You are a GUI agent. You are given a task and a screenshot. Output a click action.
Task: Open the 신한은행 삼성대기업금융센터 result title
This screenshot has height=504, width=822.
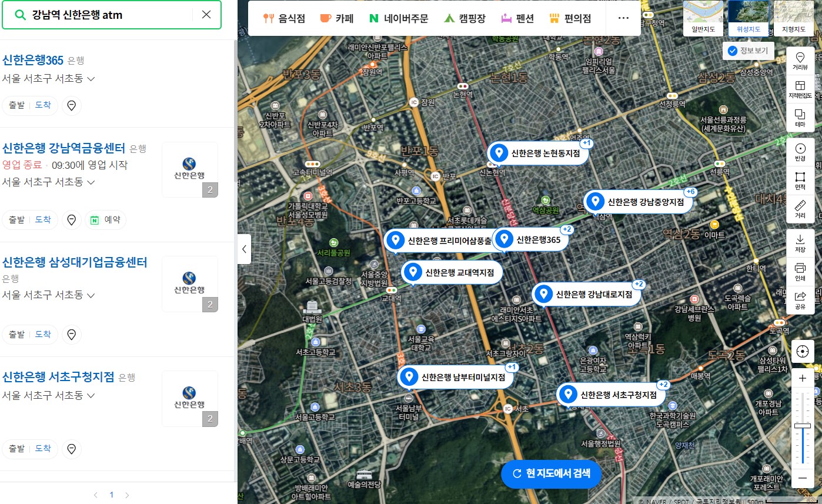75,262
